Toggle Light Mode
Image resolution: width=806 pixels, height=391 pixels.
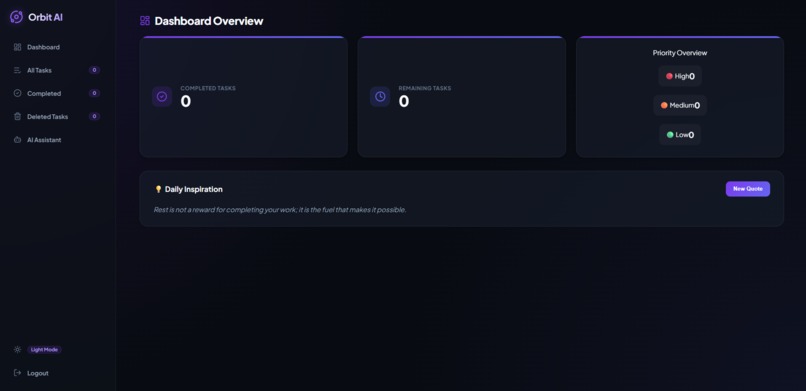pos(44,350)
